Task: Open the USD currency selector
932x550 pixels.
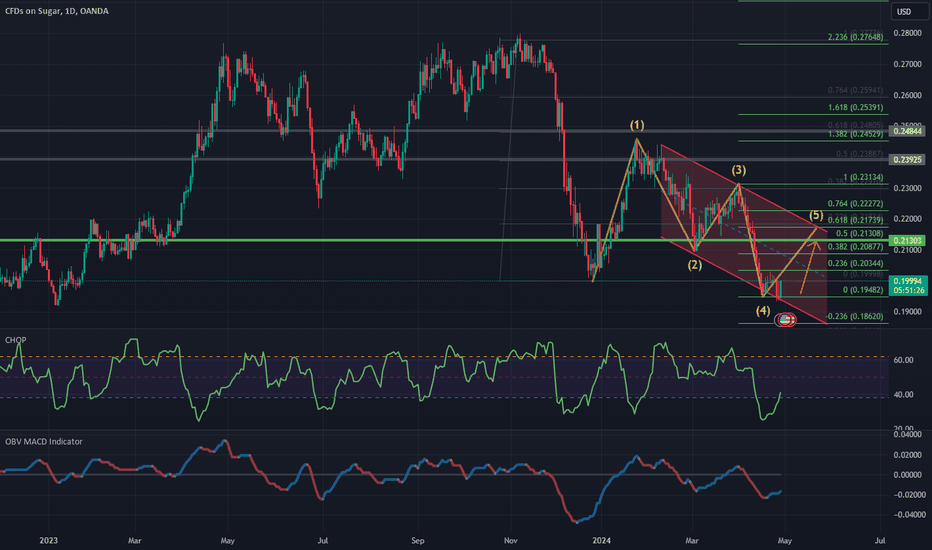Action: [908, 11]
